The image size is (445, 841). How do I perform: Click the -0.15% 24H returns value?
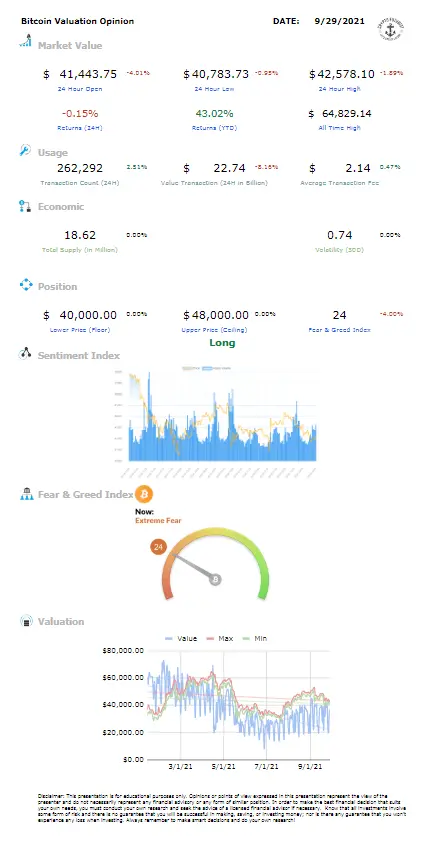[80, 113]
